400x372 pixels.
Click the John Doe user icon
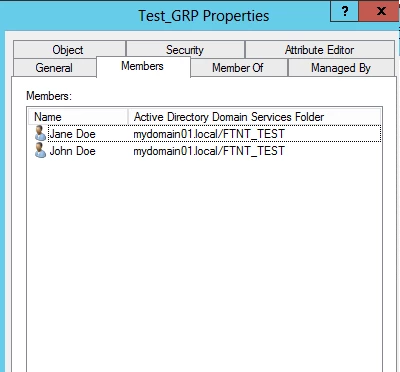pos(40,151)
